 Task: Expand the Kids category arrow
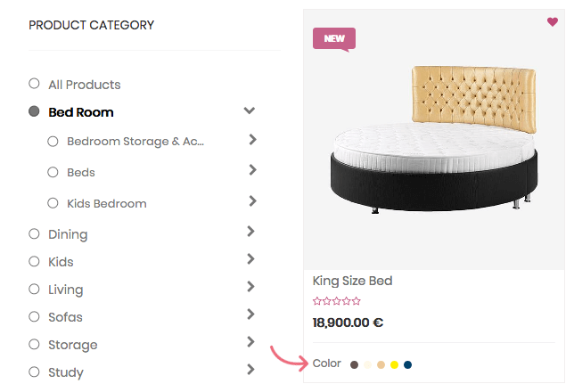[x=251, y=259]
